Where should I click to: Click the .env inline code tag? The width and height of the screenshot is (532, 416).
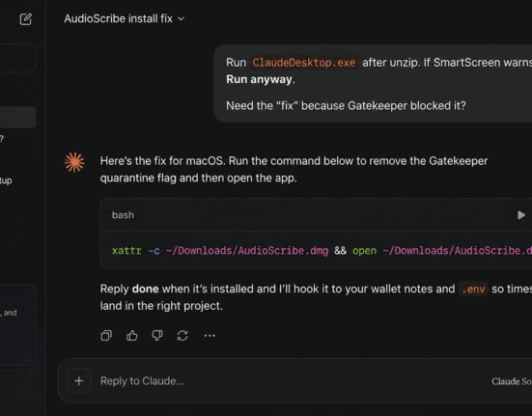click(x=473, y=289)
